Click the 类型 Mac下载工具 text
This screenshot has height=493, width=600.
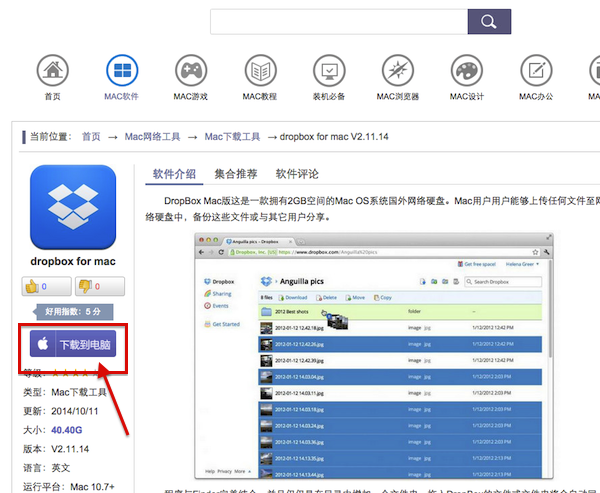[x=65, y=392]
